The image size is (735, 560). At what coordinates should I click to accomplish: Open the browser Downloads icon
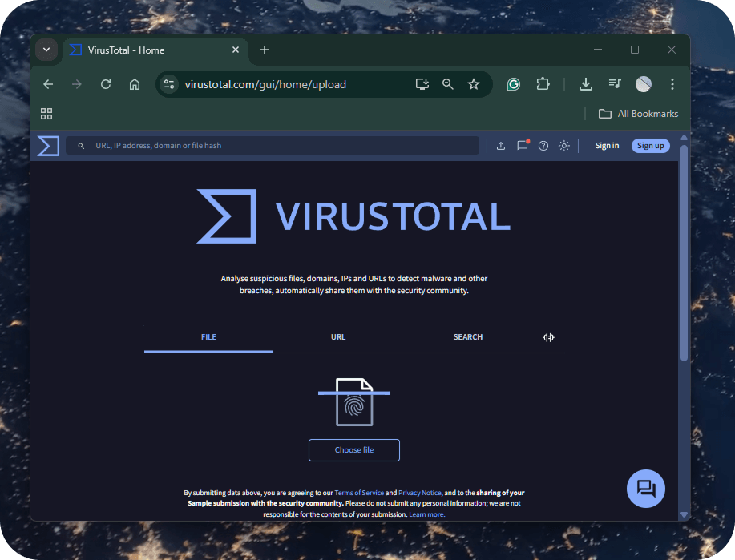[585, 83]
